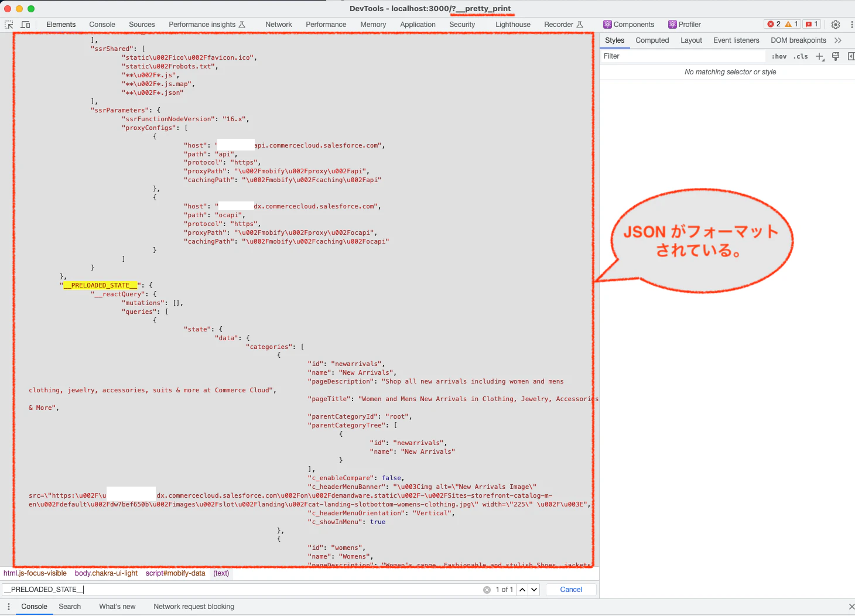Image resolution: width=855 pixels, height=616 pixels.
Task: Click the "1 of 1" match count
Action: pyautogui.click(x=504, y=590)
